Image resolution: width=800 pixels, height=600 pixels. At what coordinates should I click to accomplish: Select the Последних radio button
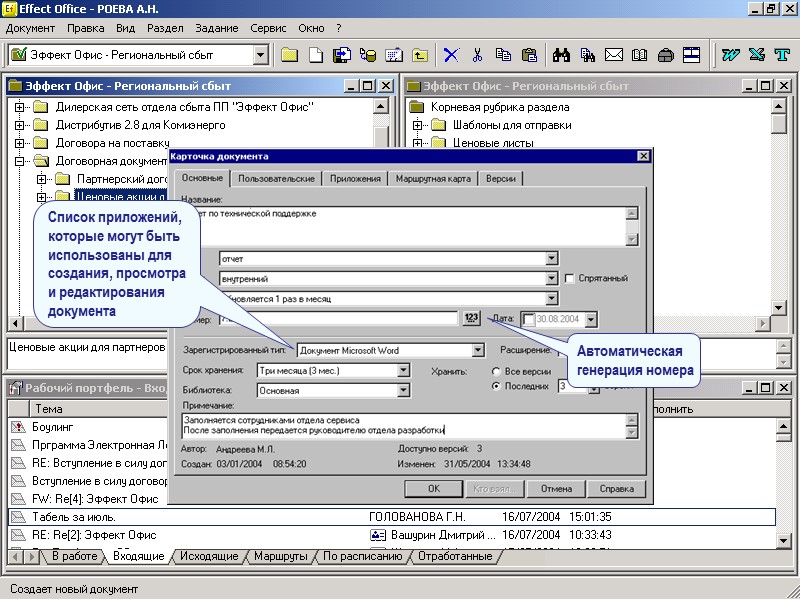click(x=495, y=386)
